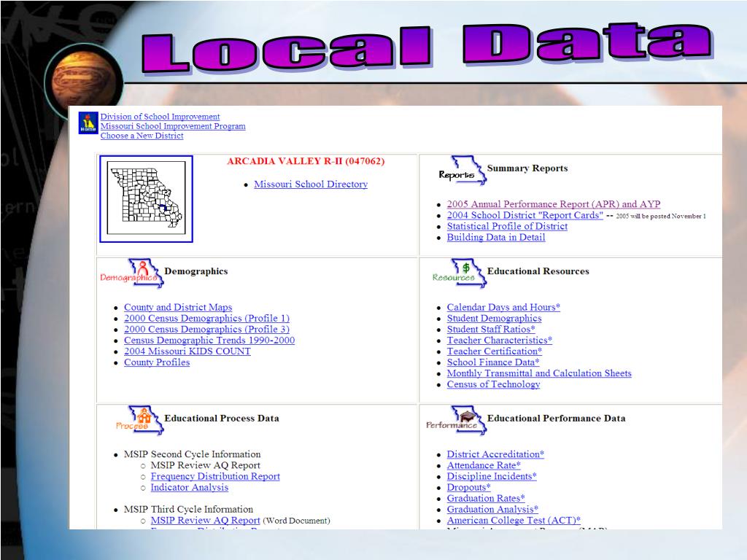Click the Home icon beside Division links

click(88, 122)
